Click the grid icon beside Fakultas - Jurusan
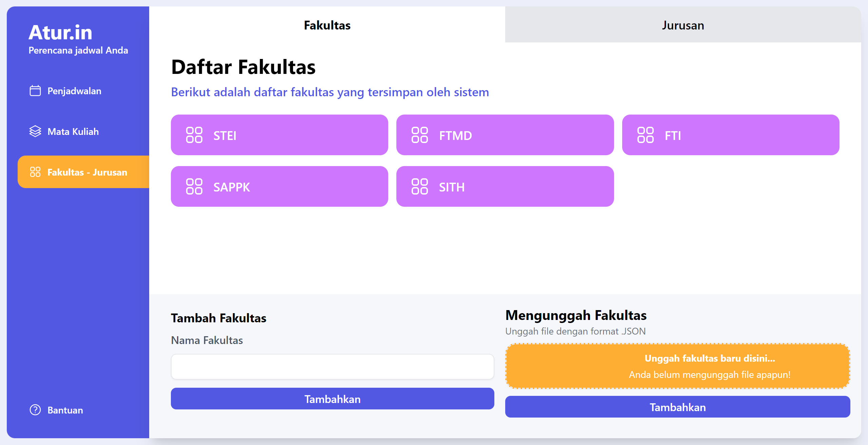 click(35, 172)
